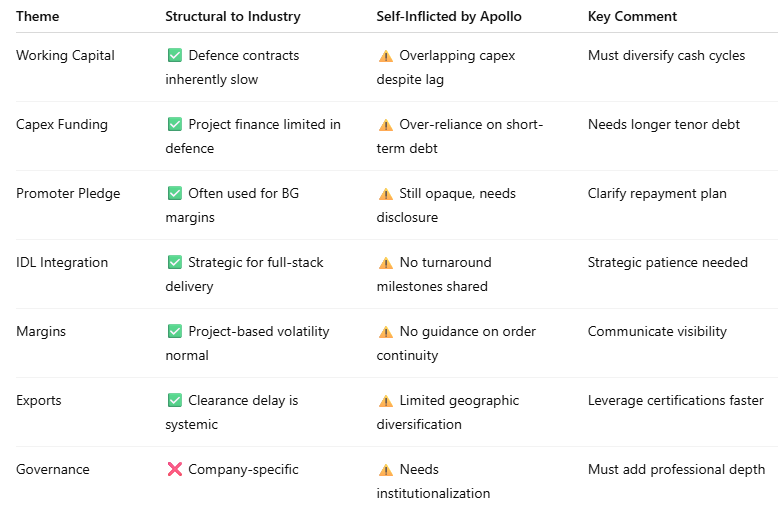Click the Structural to Industry column header
Image resolution: width=778 pixels, height=507 pixels.
point(233,17)
